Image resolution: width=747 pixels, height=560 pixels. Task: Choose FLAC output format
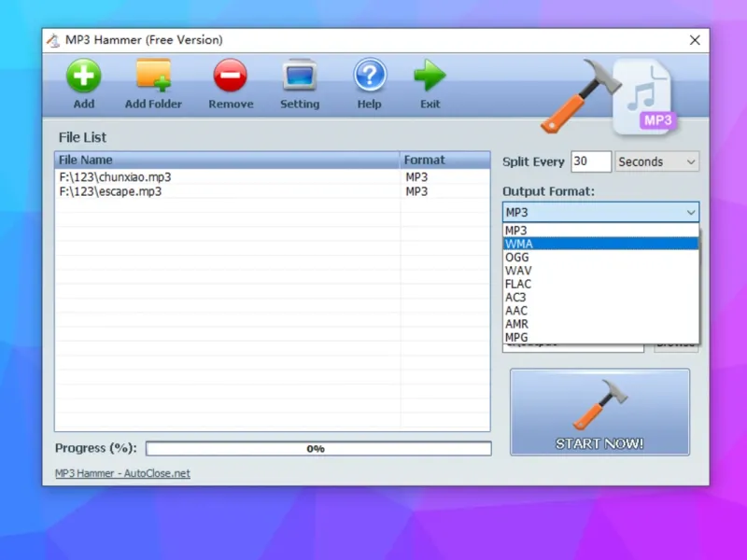click(600, 284)
